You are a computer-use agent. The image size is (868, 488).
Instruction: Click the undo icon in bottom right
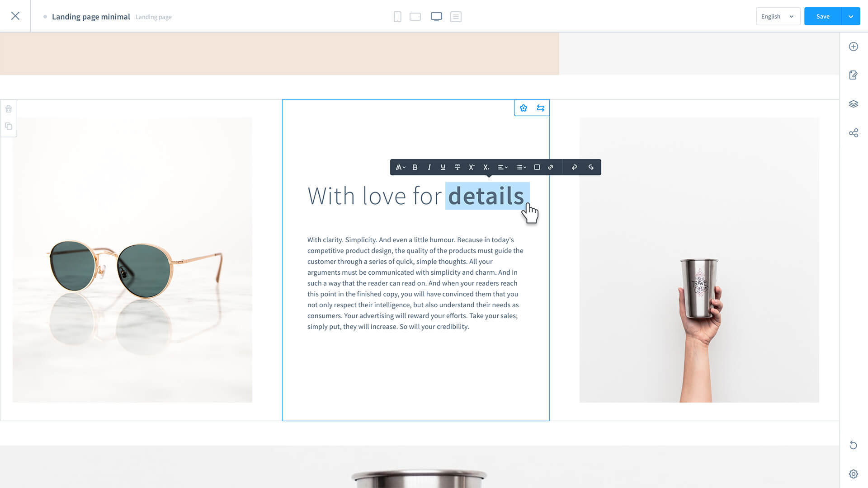[x=853, y=445]
